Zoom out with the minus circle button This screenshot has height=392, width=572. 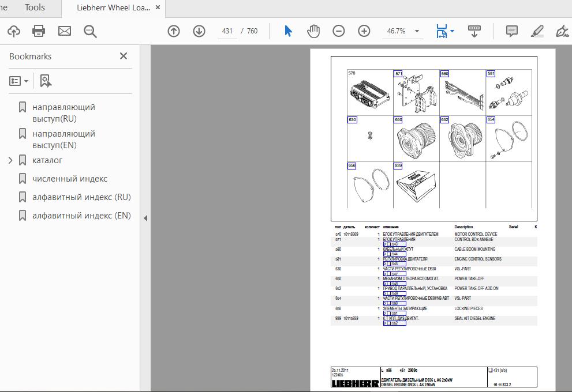(339, 31)
